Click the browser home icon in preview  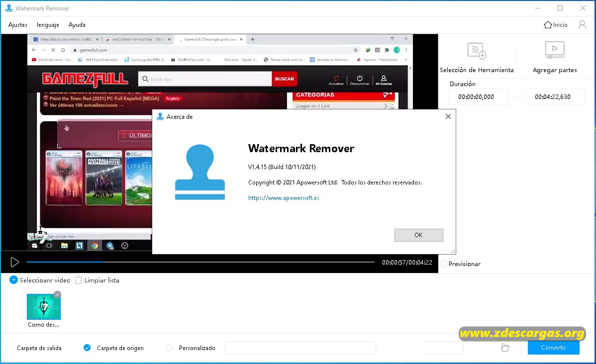click(x=63, y=50)
